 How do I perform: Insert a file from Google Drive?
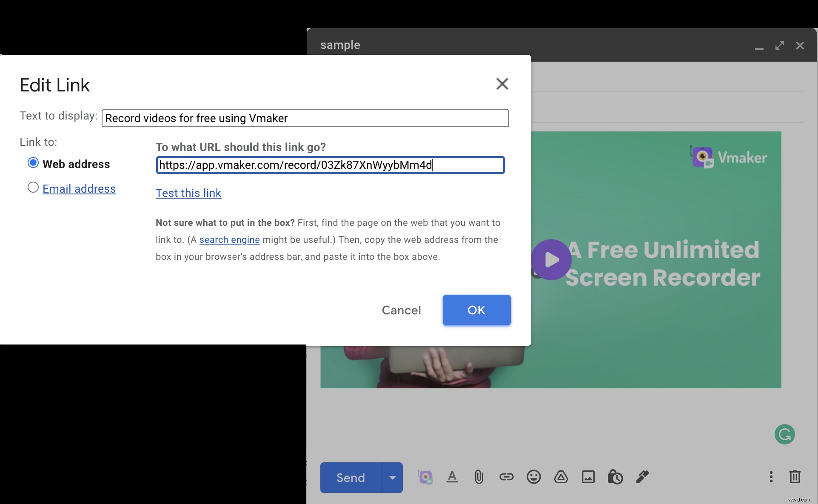pyautogui.click(x=561, y=477)
